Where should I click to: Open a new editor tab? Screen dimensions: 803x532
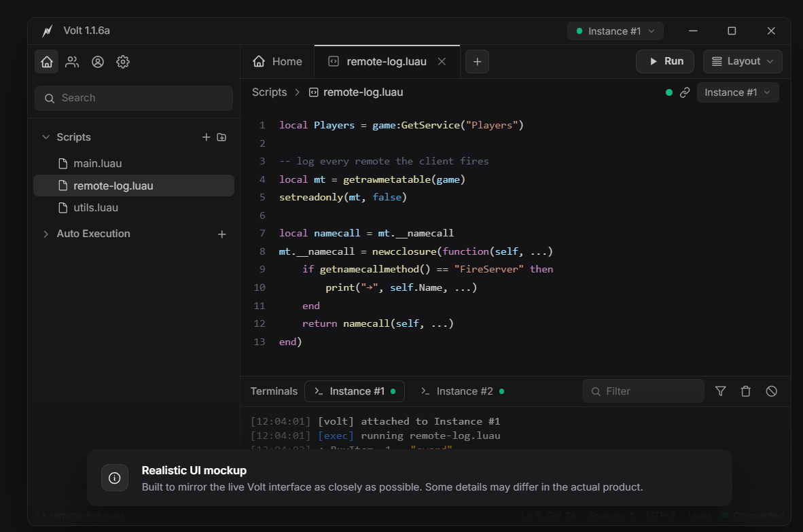[478, 62]
